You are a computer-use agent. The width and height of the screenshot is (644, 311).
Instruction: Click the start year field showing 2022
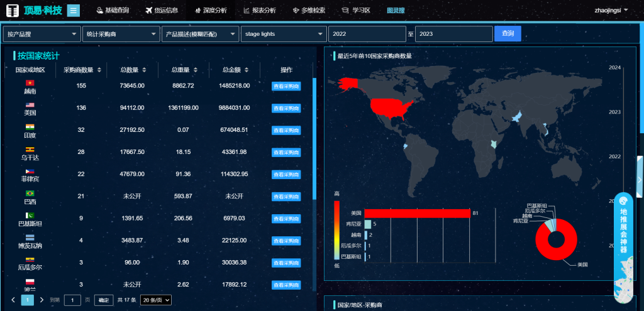point(367,34)
